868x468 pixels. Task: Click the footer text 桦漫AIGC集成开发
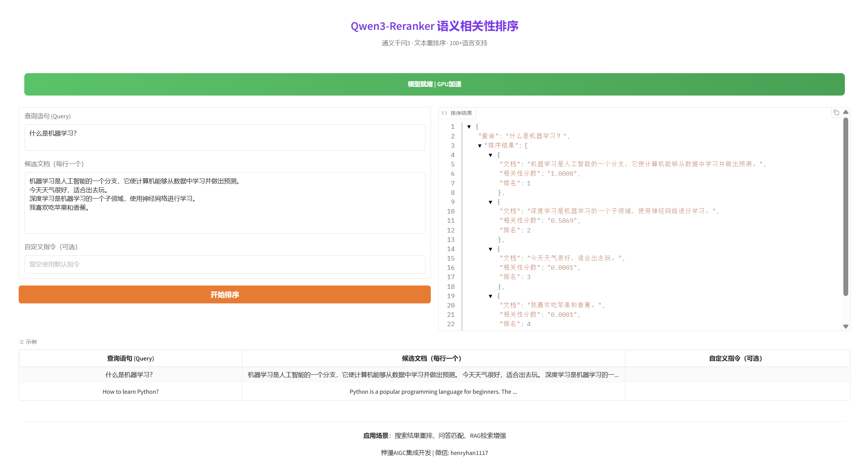click(x=406, y=453)
